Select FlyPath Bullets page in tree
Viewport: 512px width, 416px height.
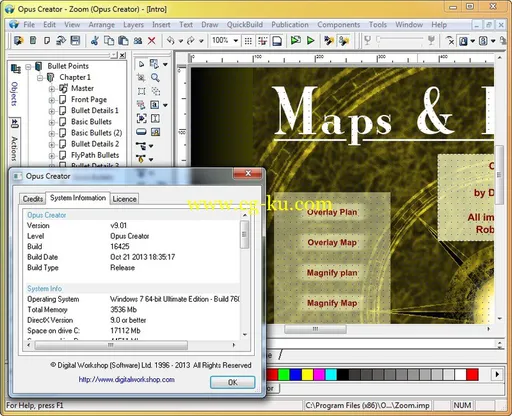(95, 155)
